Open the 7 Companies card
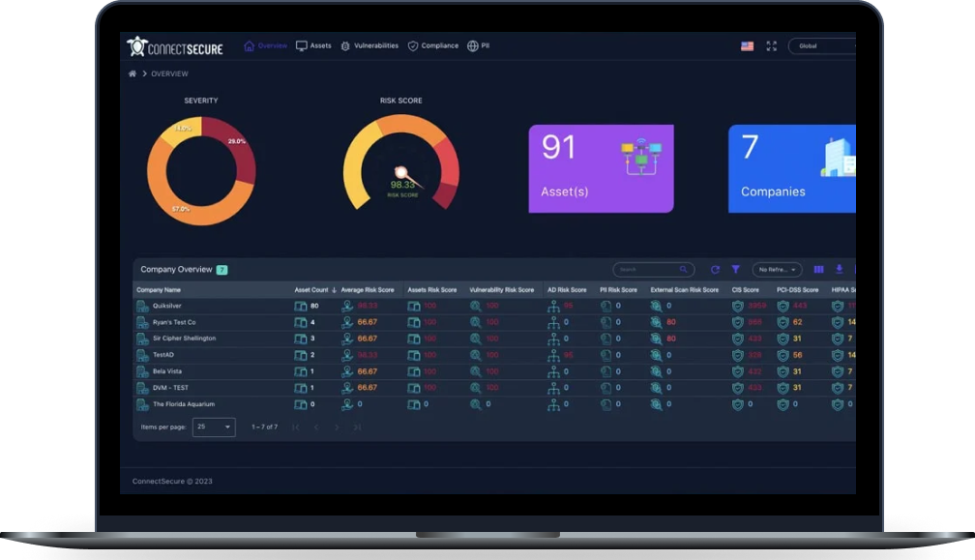Screen dimensions: 975x560 (x=792, y=168)
